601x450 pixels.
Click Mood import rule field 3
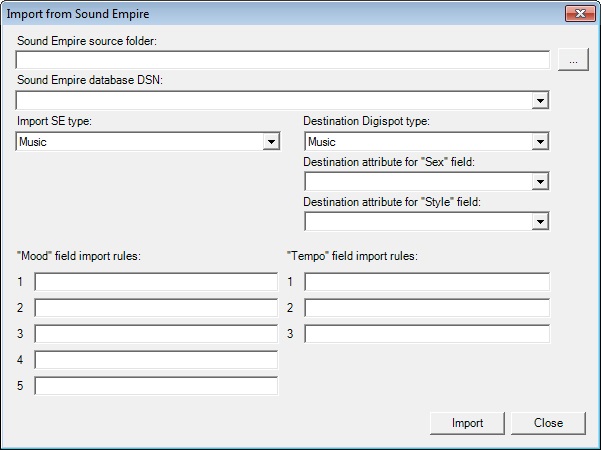[156, 334]
